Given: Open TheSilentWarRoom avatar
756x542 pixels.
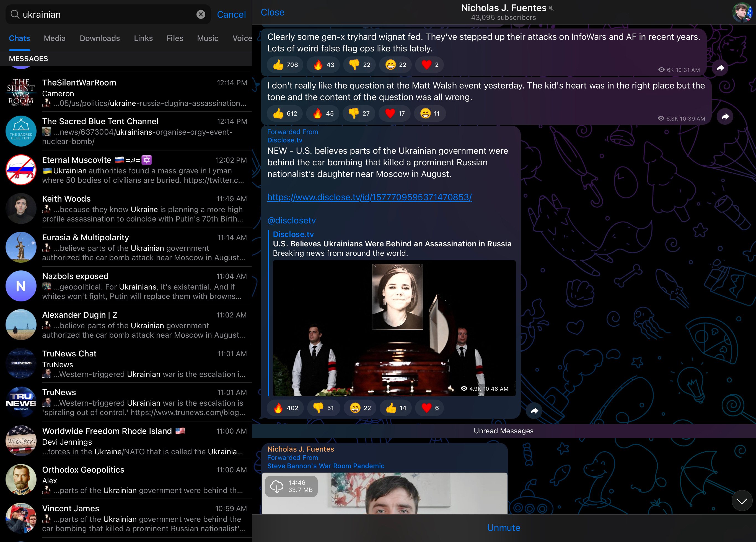Looking at the screenshot, I should (21, 92).
